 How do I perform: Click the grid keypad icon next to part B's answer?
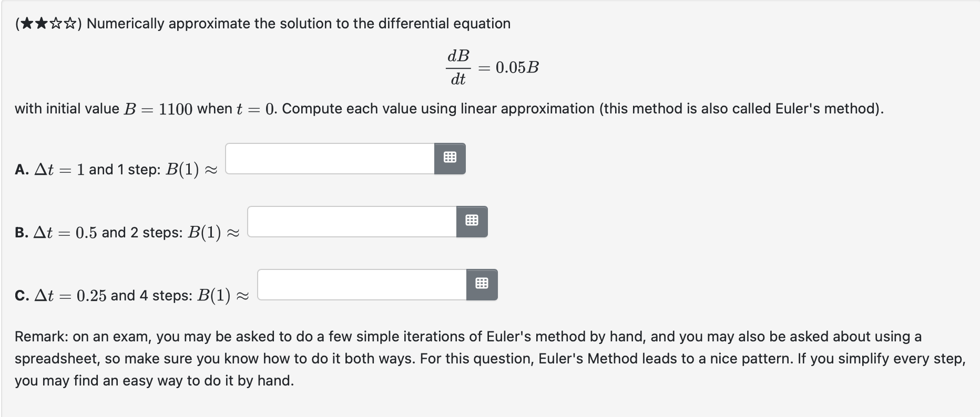click(x=472, y=221)
